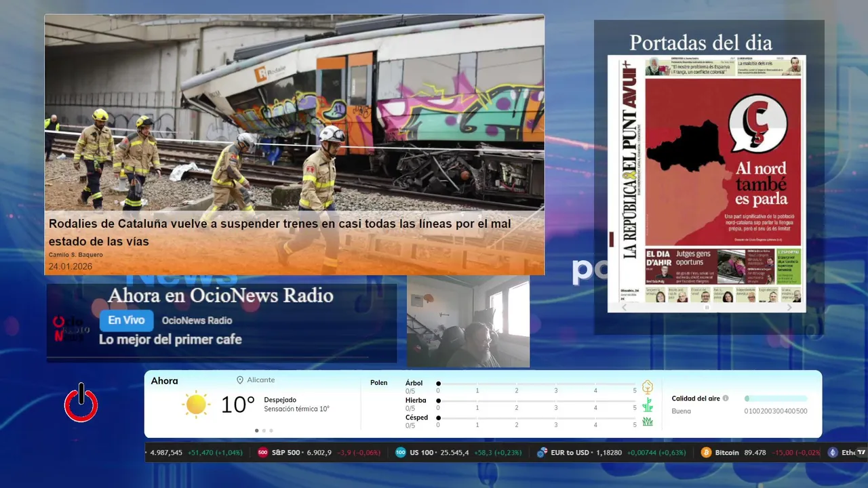This screenshot has height=488, width=868.
Task: Click the Árbol tree pollen icon
Action: point(648,387)
